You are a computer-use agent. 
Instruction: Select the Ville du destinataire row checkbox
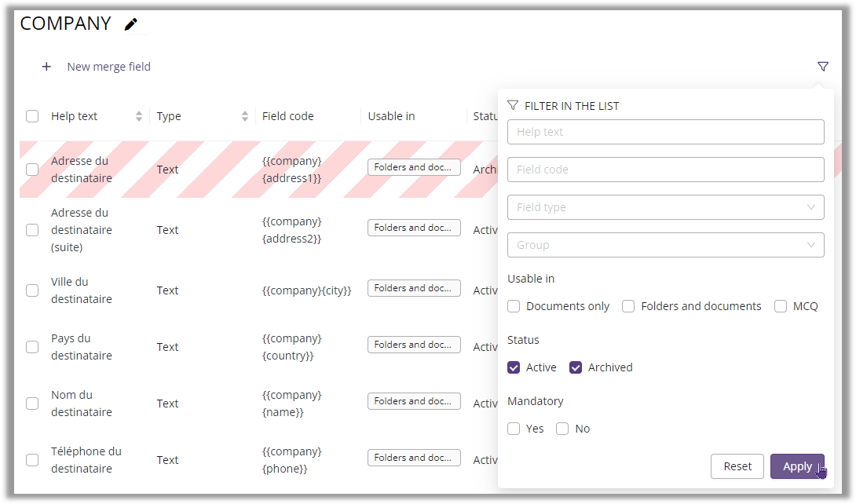(32, 290)
